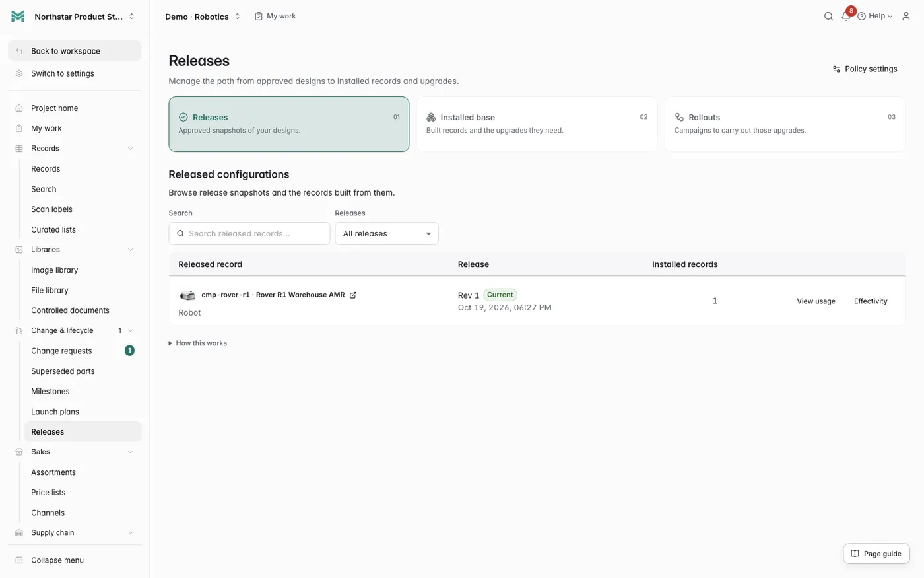Expand the How this works disclosure
This screenshot has height=578, width=924.
coord(198,343)
